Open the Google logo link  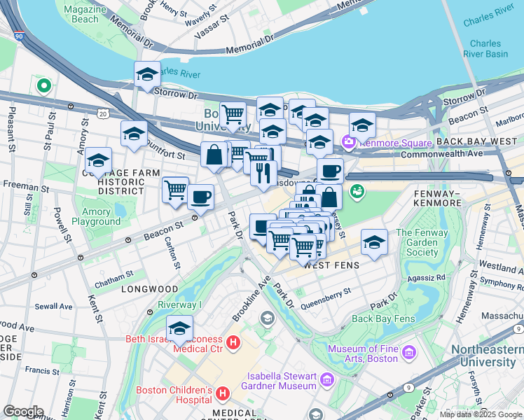[x=23, y=412]
